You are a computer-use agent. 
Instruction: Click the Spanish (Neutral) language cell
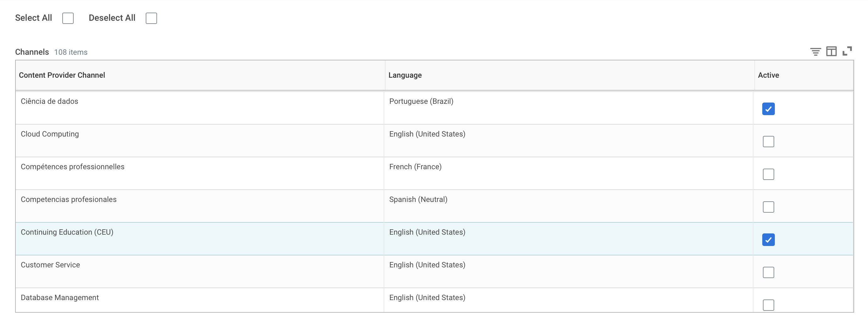(418, 199)
